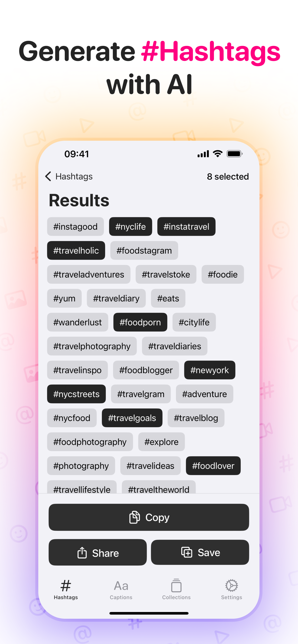Image resolution: width=298 pixels, height=644 pixels.
Task: Deselect the #foodporn hashtag chip
Action: click(140, 322)
